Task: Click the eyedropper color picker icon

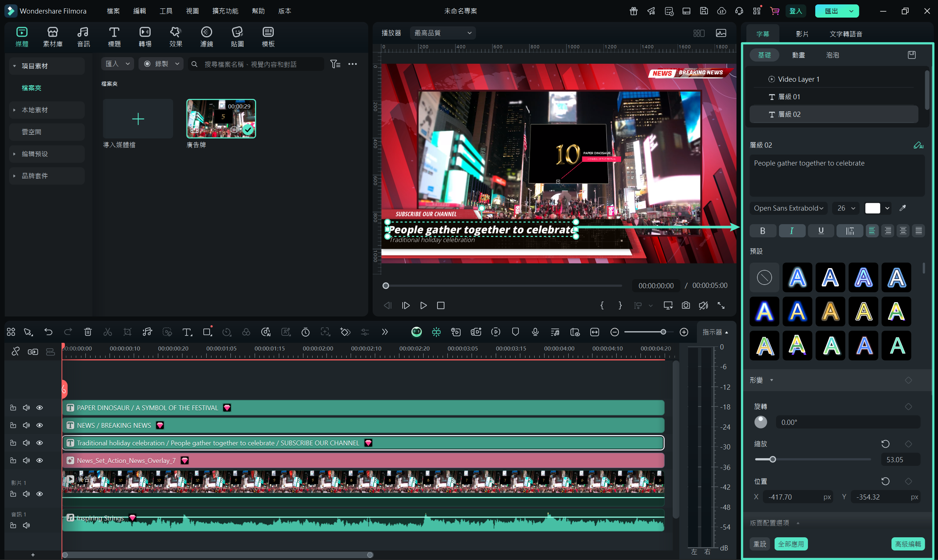Action: (902, 208)
